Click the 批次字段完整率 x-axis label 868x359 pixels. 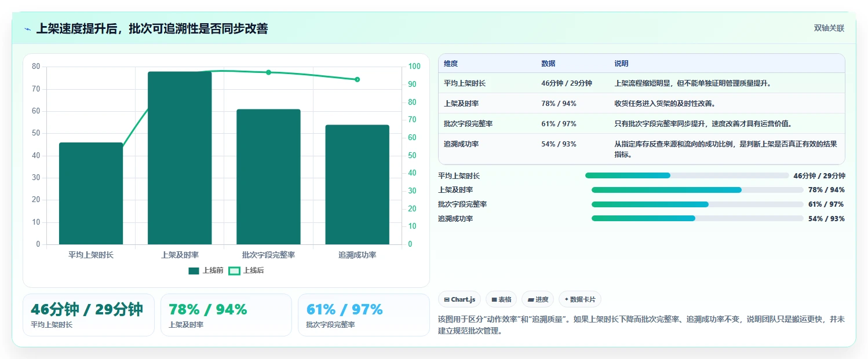pos(268,255)
